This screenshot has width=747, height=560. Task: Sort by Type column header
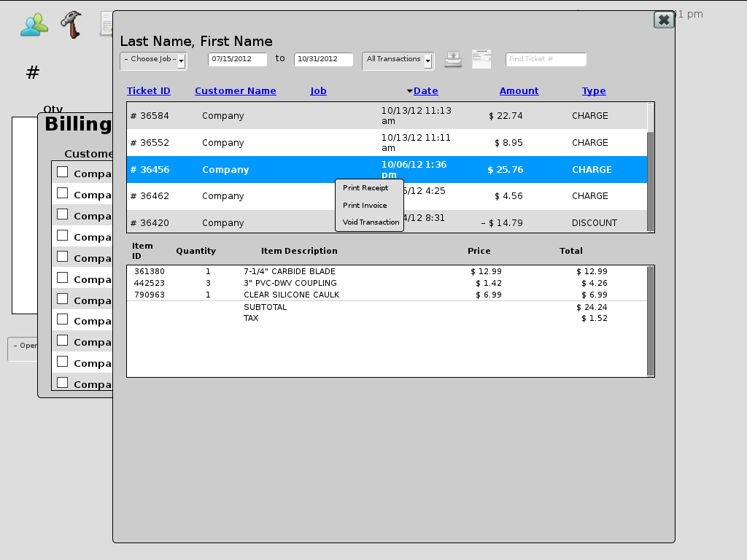[x=594, y=91]
